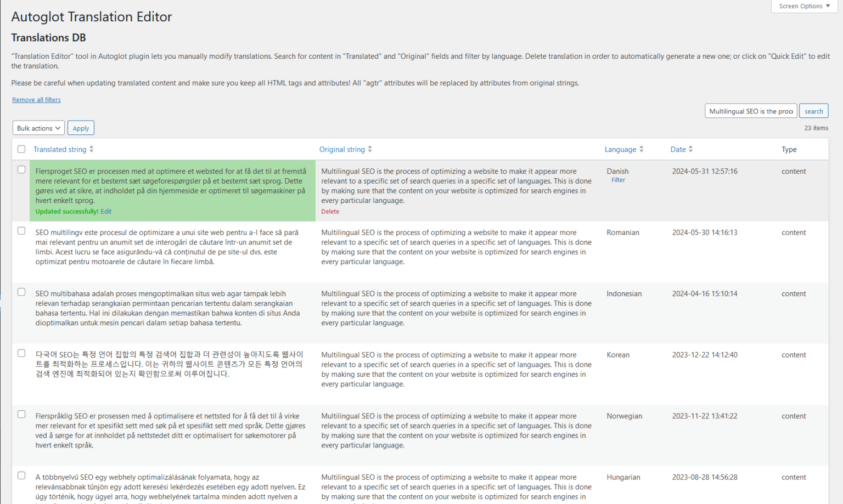Check the Danish translation row checkbox

[x=21, y=170]
